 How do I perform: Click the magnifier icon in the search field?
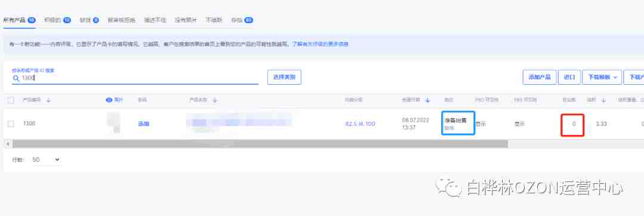click(16, 78)
